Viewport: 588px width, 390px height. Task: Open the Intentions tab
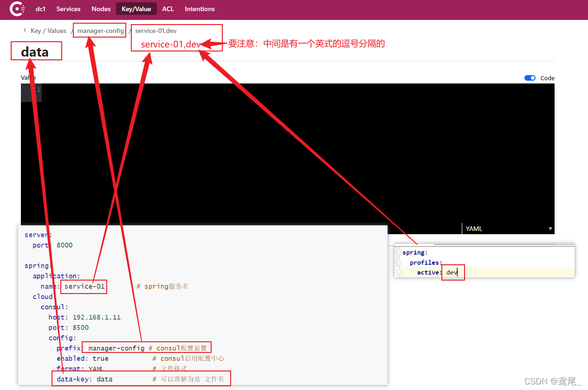[200, 9]
